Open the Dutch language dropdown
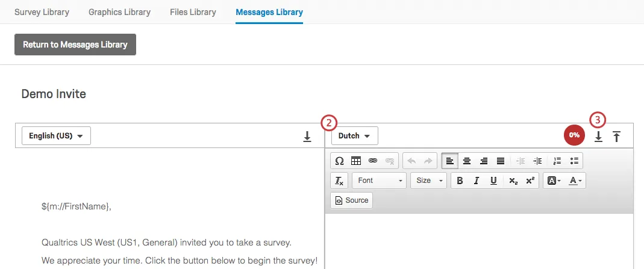The image size is (644, 269). (354, 136)
